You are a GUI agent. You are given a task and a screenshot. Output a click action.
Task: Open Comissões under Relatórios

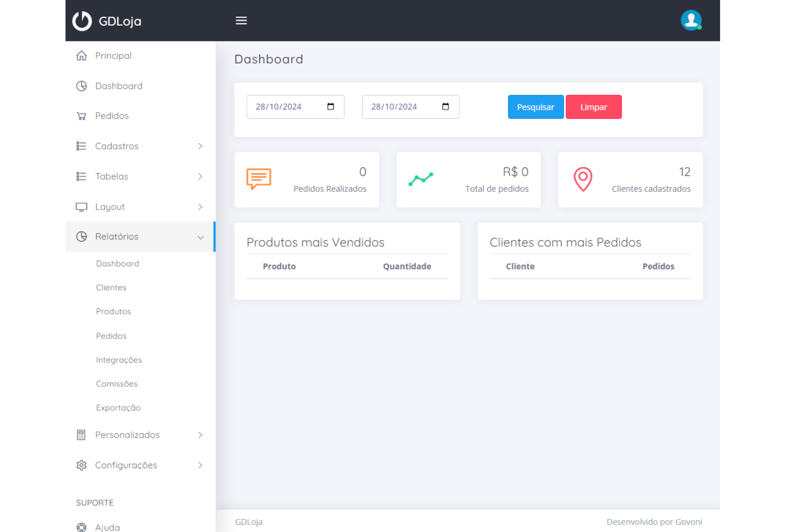click(117, 384)
